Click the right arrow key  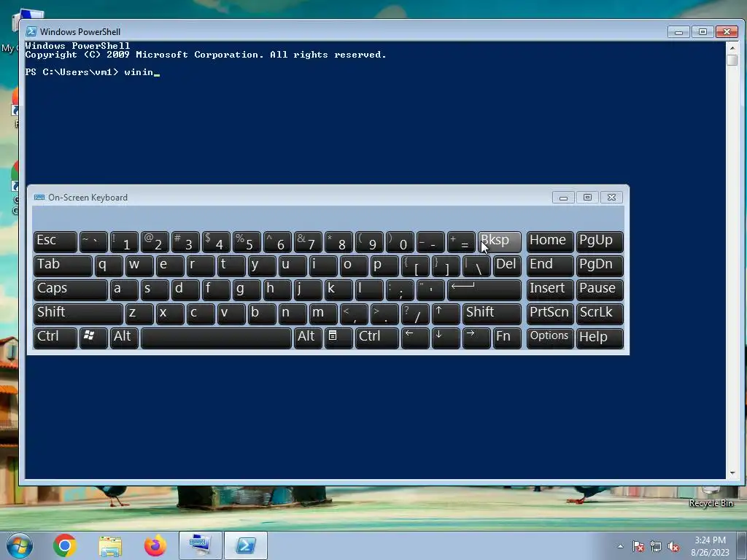476,338
